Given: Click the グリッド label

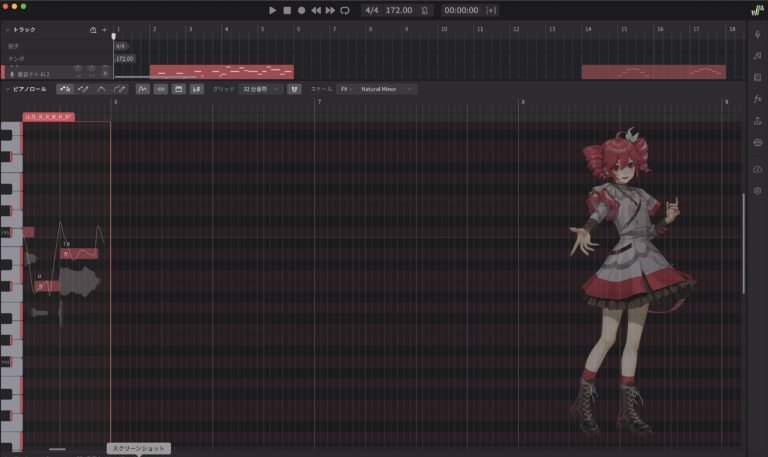Looking at the screenshot, I should tap(223, 89).
